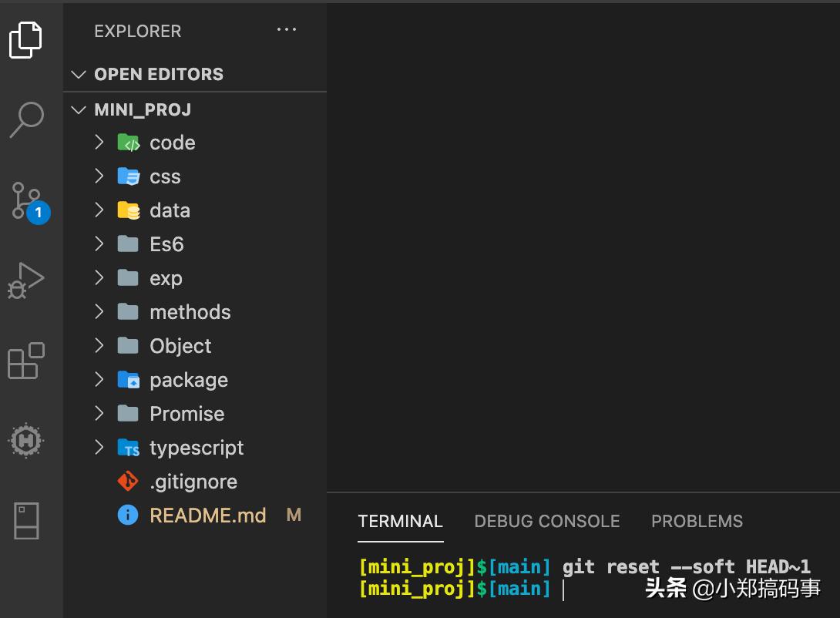Expand the methods folder chevron
840x618 pixels.
(99, 311)
